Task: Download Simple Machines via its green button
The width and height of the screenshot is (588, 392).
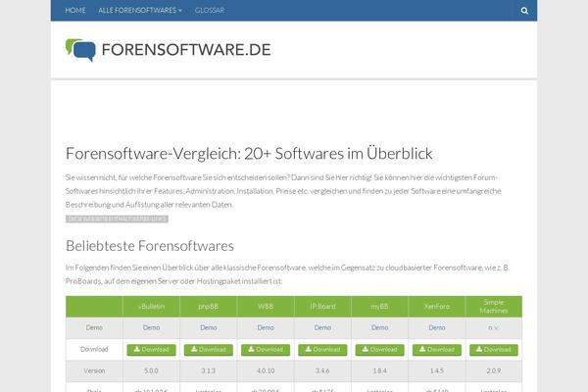Action: [494, 350]
